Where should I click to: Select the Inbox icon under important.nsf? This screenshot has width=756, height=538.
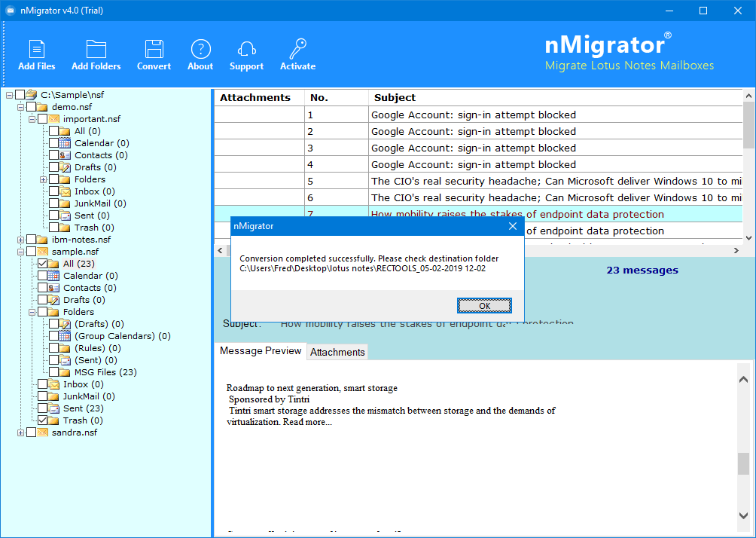click(x=65, y=191)
